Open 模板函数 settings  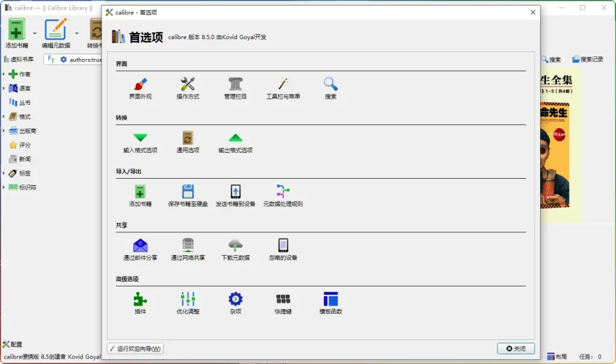pyautogui.click(x=330, y=303)
